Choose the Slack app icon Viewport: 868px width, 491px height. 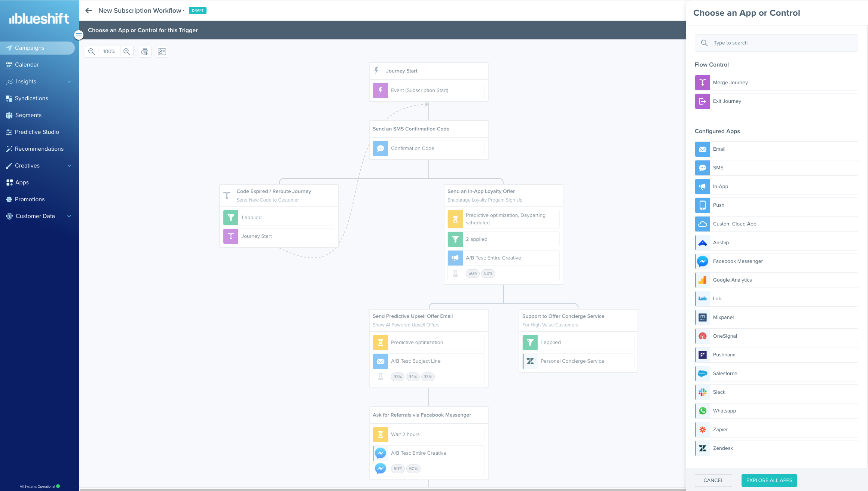coord(703,392)
